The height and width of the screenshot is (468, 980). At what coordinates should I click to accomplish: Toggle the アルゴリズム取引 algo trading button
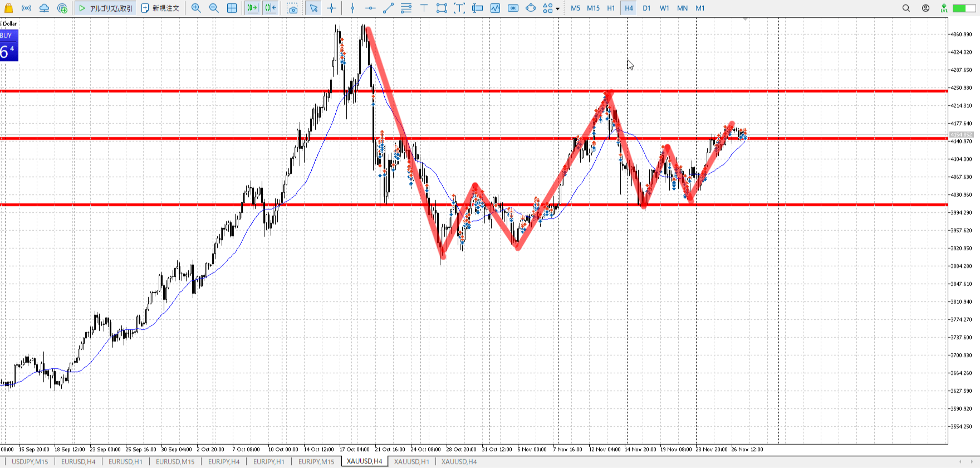click(106, 8)
